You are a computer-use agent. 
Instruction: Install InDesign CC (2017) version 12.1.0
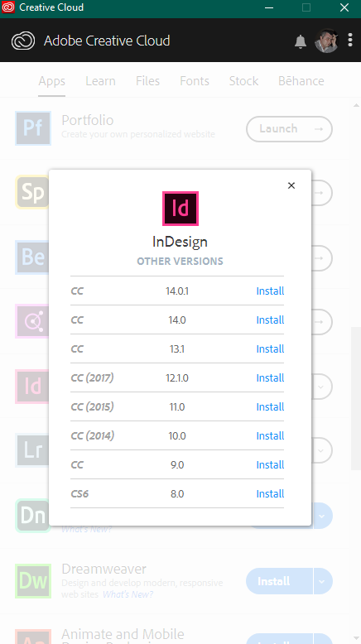[x=270, y=377]
